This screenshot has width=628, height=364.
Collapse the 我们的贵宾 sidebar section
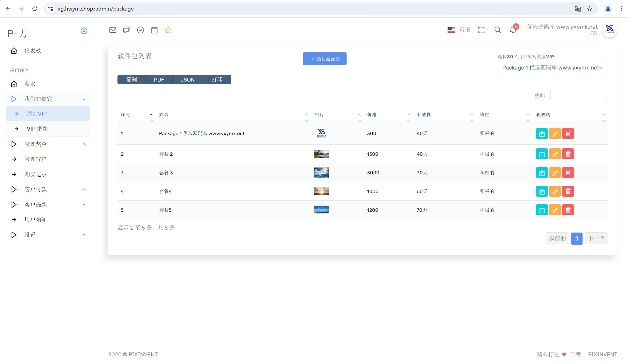[x=48, y=99]
